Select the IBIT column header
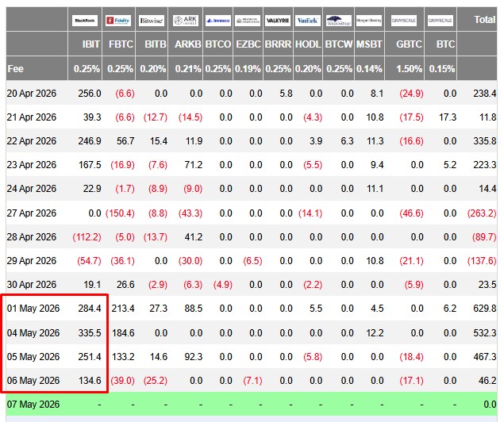The width and height of the screenshot is (504, 422). pyautogui.click(x=91, y=44)
